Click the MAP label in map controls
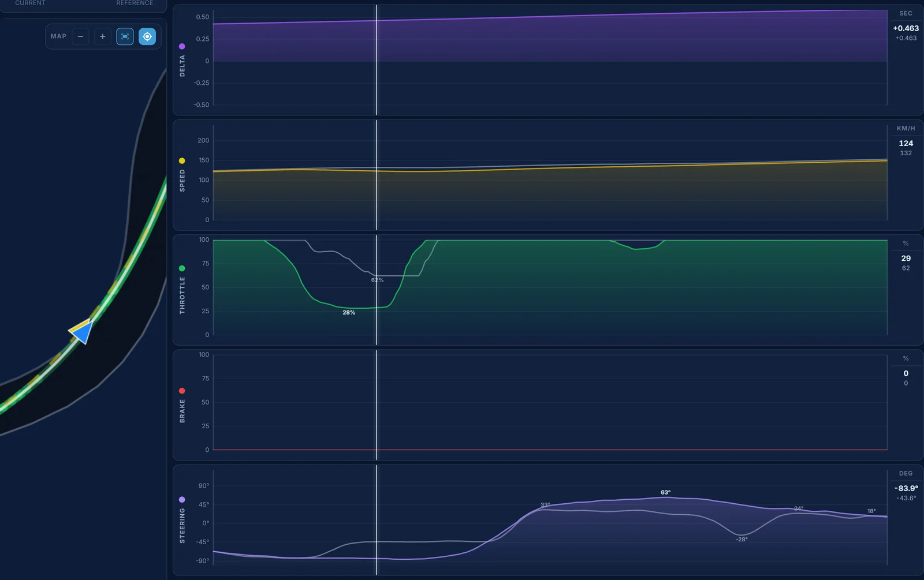The height and width of the screenshot is (580, 924). (58, 36)
